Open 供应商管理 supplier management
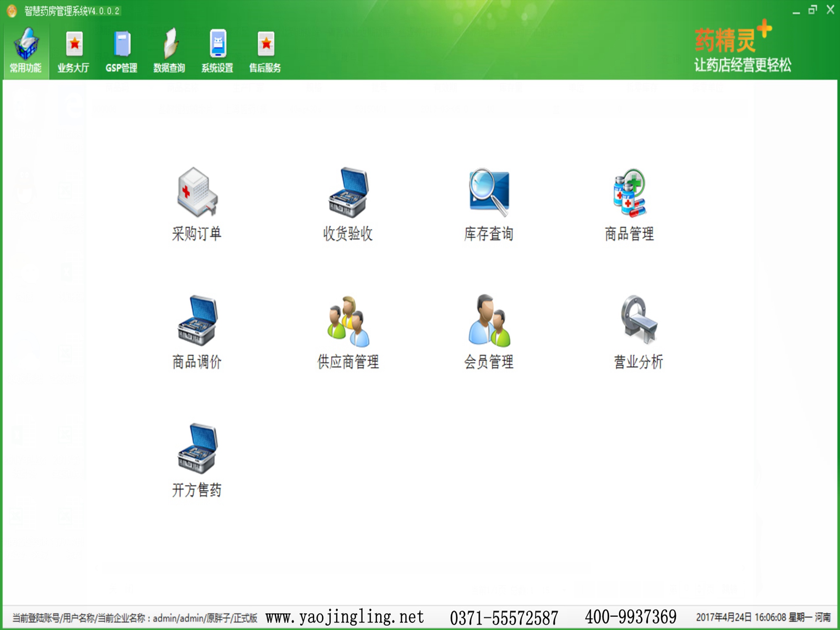840x630 pixels. pyautogui.click(x=348, y=321)
